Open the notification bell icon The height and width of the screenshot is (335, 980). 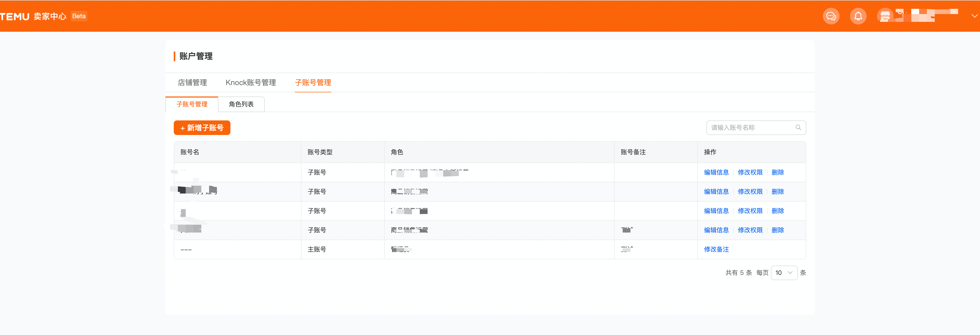coord(858,16)
